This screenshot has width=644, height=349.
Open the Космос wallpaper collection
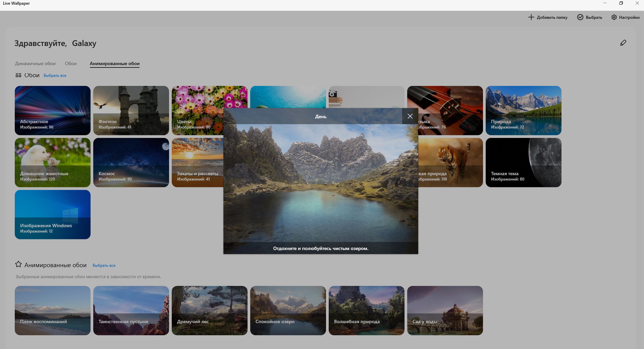(131, 162)
